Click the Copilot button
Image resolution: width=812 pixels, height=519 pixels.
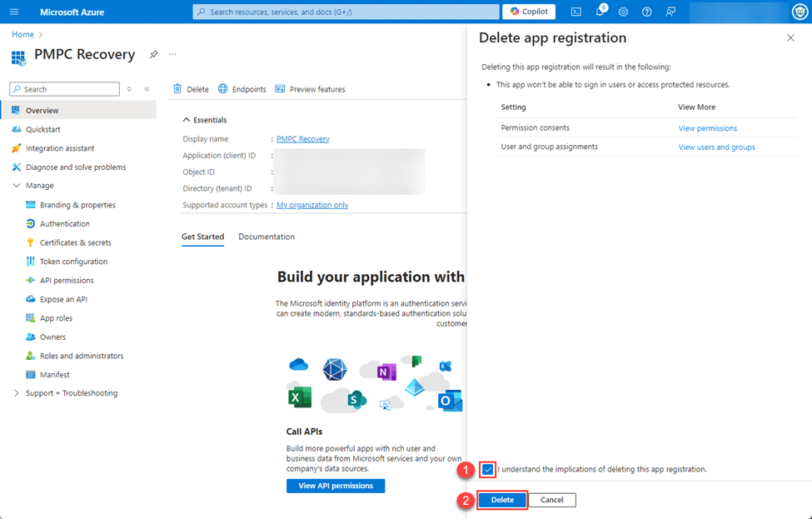[x=529, y=12]
